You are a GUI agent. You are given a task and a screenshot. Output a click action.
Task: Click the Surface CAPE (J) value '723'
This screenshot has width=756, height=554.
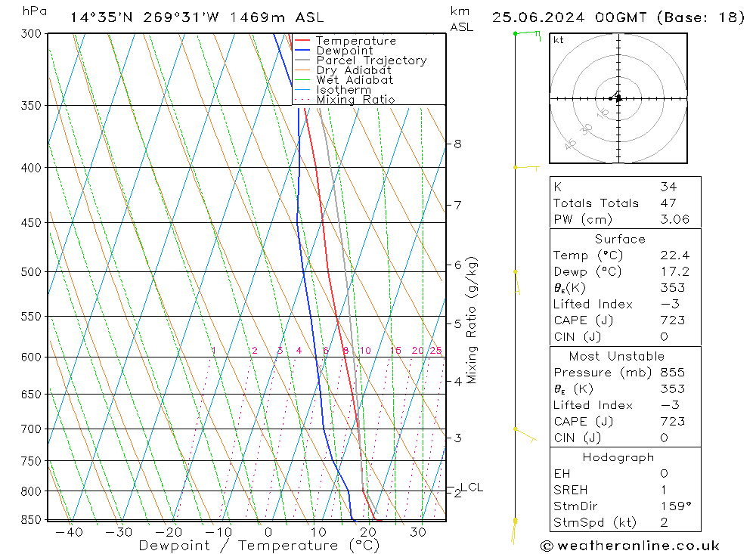point(673,320)
